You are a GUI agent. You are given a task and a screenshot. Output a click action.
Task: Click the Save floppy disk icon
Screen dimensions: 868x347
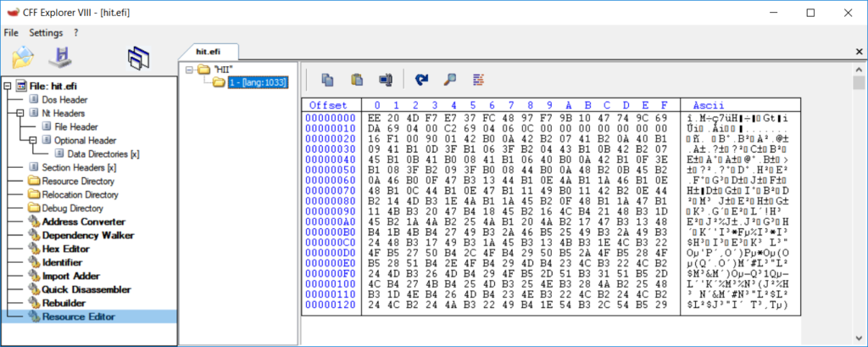point(61,57)
